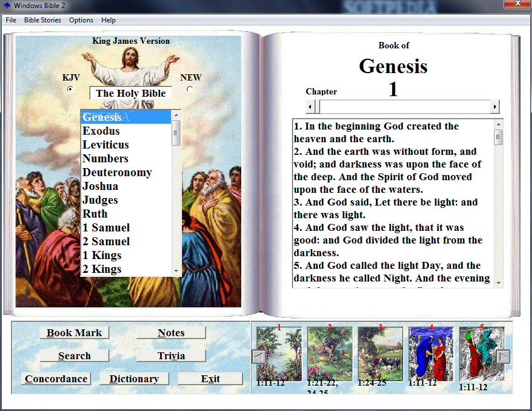Click chapter slider left arrow
532x411 pixels.
tap(310, 107)
